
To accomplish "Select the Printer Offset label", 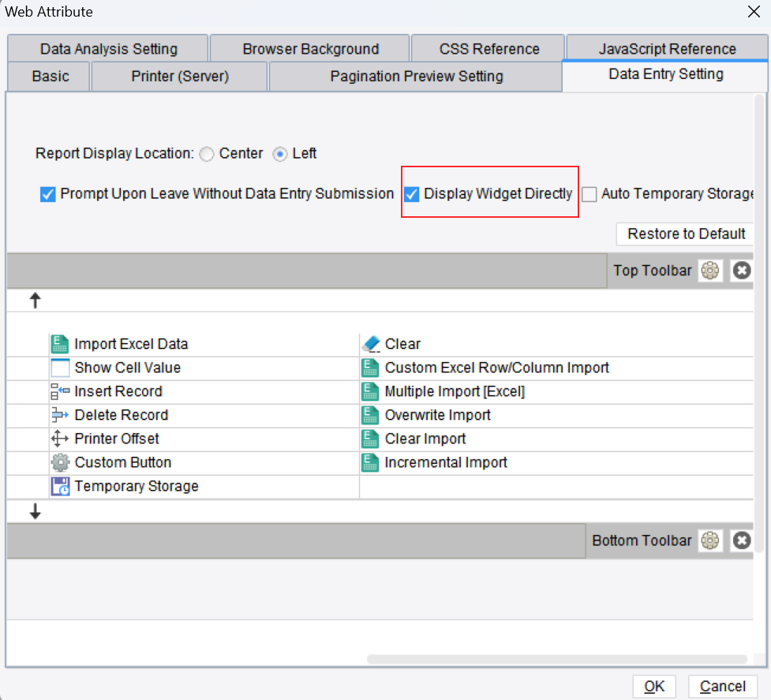I will (x=117, y=439).
